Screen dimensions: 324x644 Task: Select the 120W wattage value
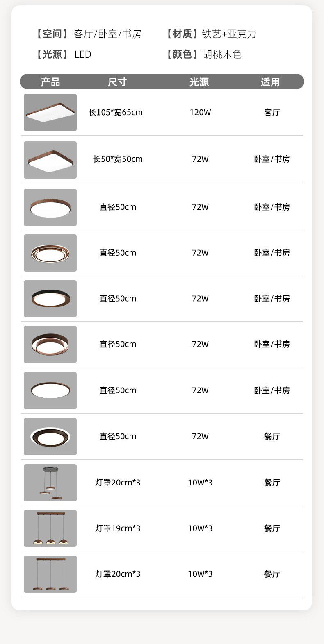pos(200,112)
